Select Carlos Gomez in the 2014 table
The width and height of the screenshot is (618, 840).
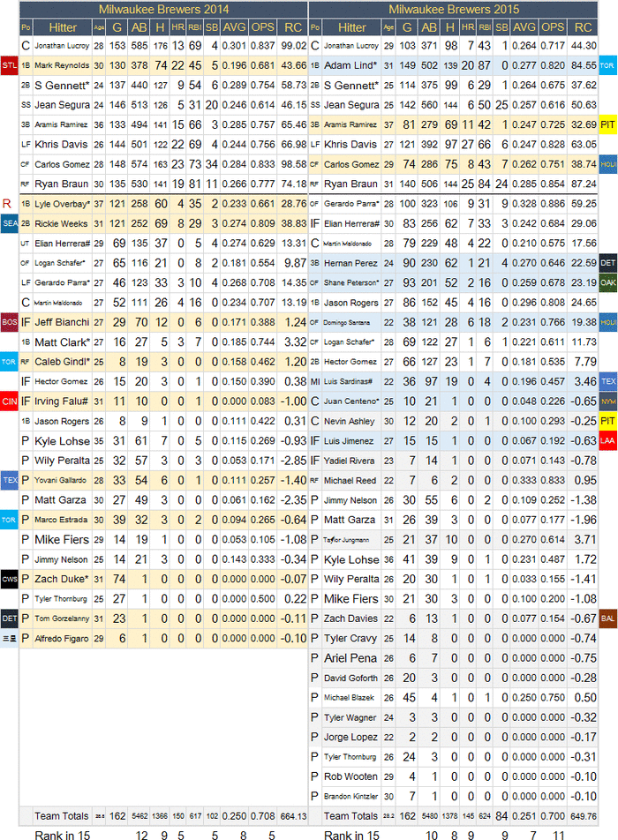(62, 164)
